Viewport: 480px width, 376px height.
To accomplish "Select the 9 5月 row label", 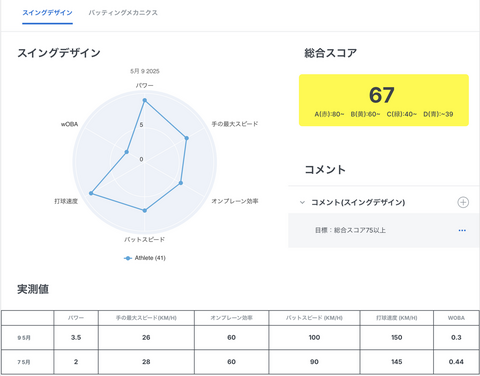I will click(x=24, y=338).
